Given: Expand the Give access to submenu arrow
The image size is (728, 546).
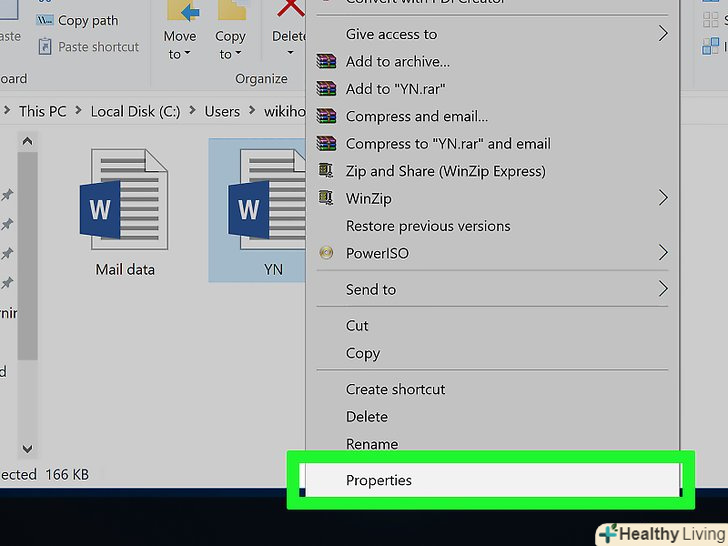Looking at the screenshot, I should pyautogui.click(x=663, y=33).
